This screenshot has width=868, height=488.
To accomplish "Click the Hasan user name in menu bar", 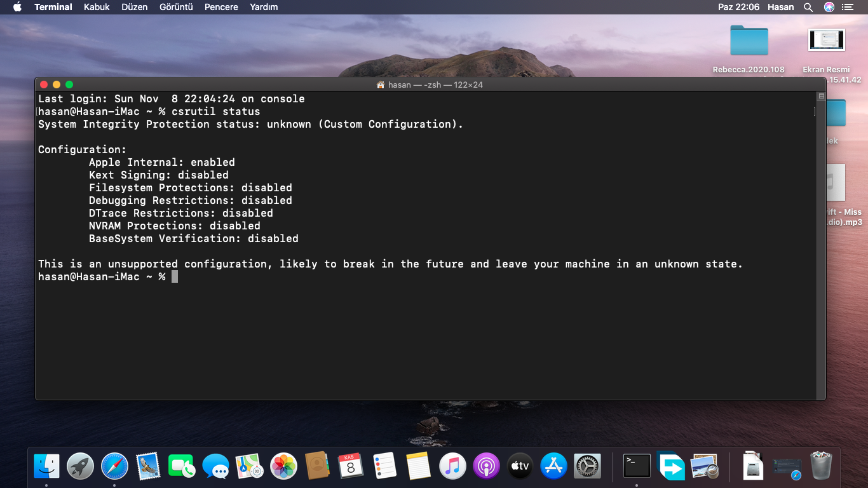I will (780, 7).
